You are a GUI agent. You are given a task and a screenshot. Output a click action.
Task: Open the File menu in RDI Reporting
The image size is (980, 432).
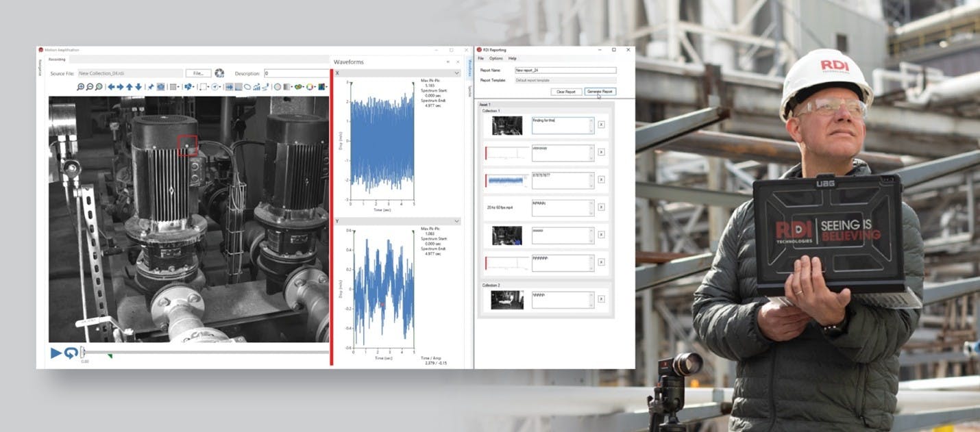(x=480, y=58)
